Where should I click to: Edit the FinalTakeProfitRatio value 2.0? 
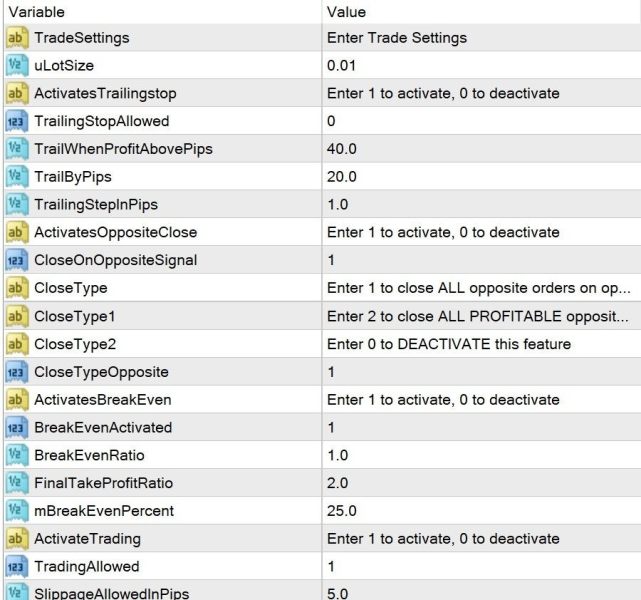[x=480, y=483]
